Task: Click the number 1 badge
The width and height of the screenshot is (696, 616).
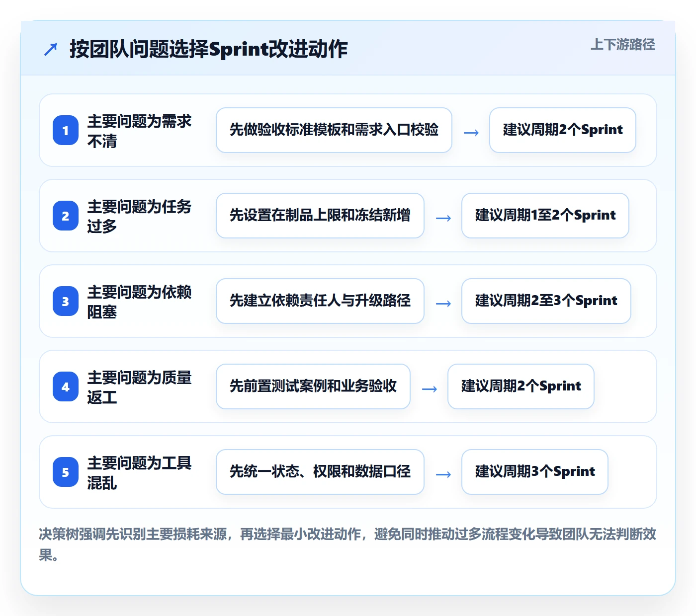Action: click(66, 130)
